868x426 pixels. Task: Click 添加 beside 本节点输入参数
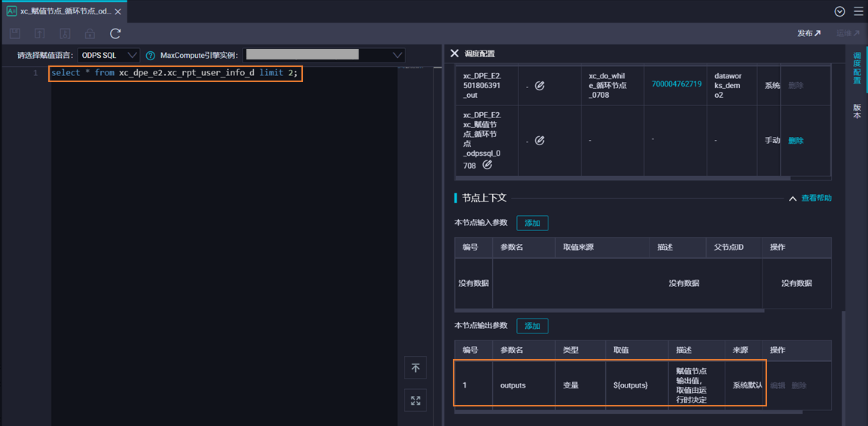pyautogui.click(x=533, y=223)
